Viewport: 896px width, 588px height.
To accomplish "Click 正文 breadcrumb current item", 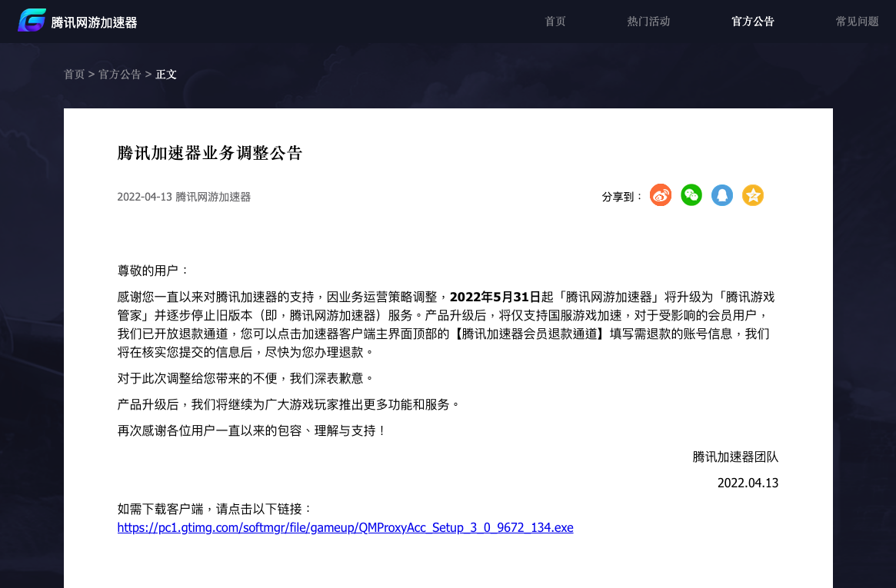I will coord(166,75).
